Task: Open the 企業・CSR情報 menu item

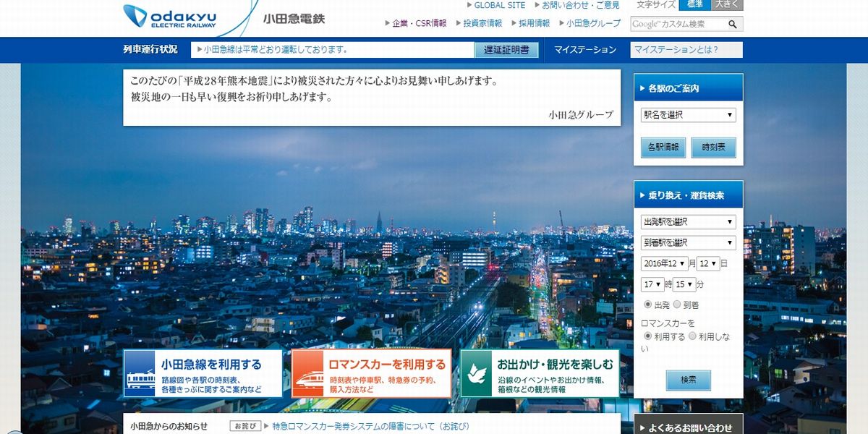Action: 419,23
